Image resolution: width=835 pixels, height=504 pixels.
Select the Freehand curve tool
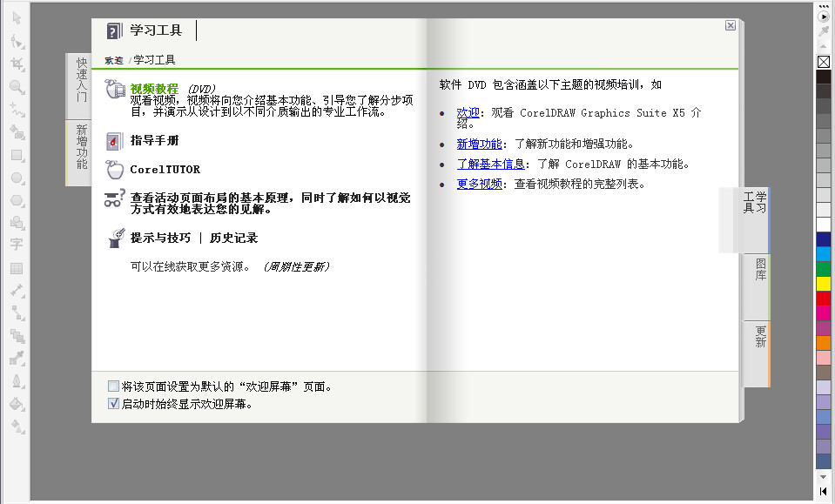pyautogui.click(x=17, y=110)
